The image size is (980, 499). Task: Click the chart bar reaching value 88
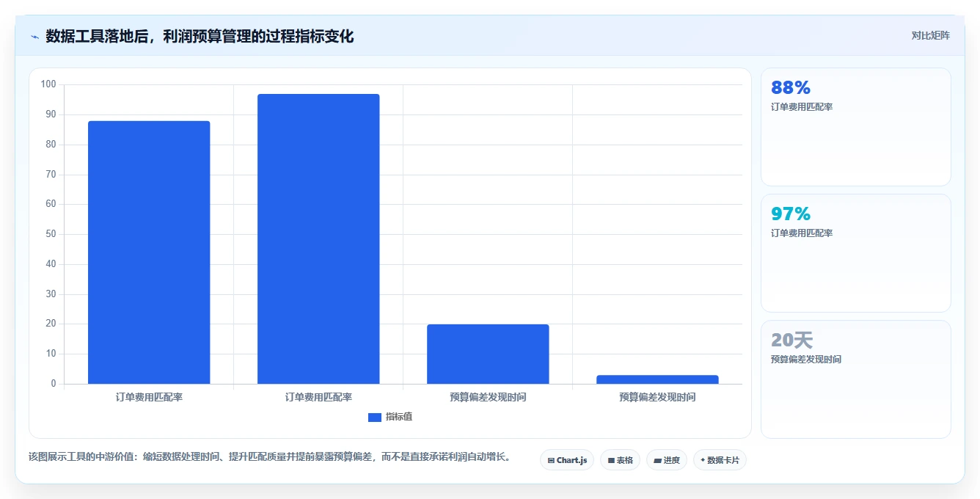tap(149, 252)
